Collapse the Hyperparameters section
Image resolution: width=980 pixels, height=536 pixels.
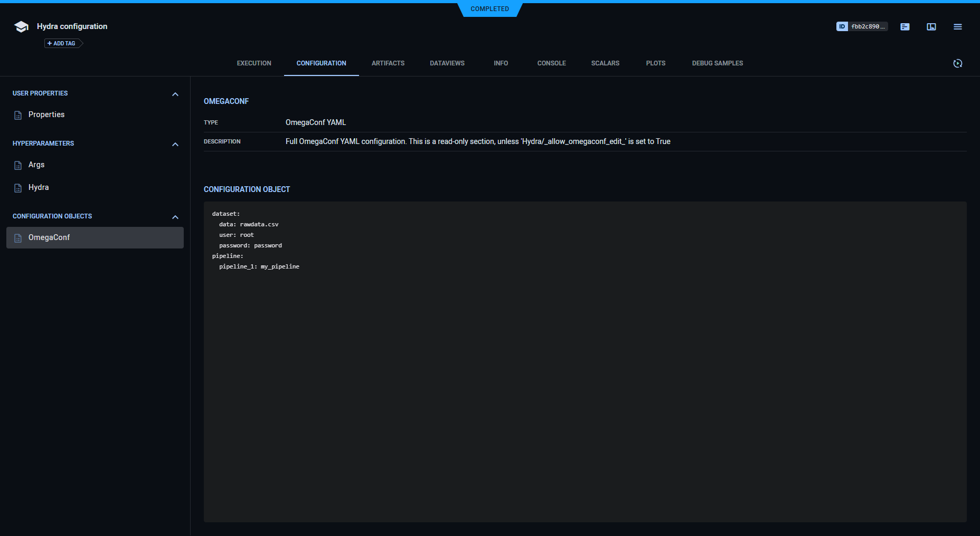coord(175,144)
